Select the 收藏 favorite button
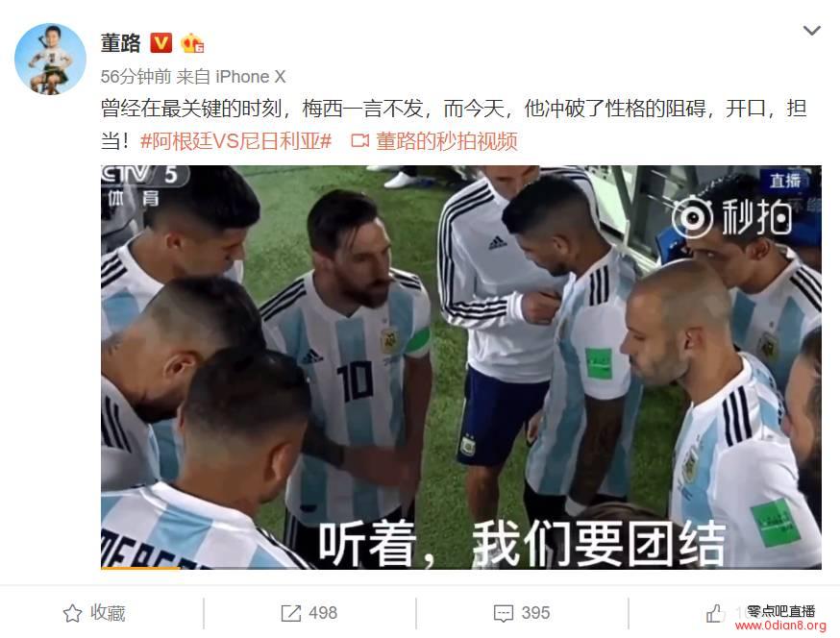Image resolution: width=840 pixels, height=638 pixels. (94, 613)
